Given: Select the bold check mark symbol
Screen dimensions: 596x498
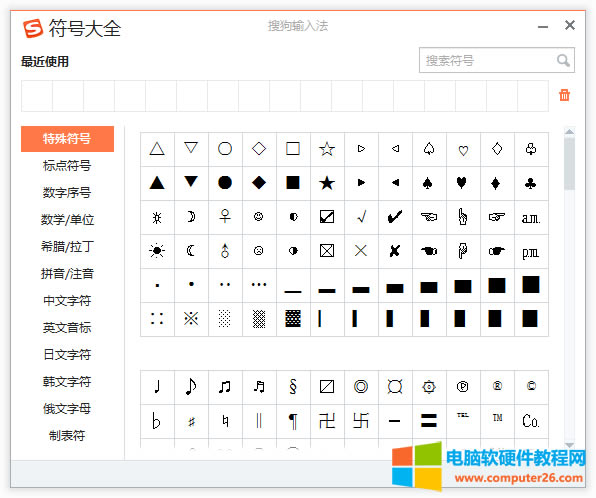Looking at the screenshot, I should 395,217.
